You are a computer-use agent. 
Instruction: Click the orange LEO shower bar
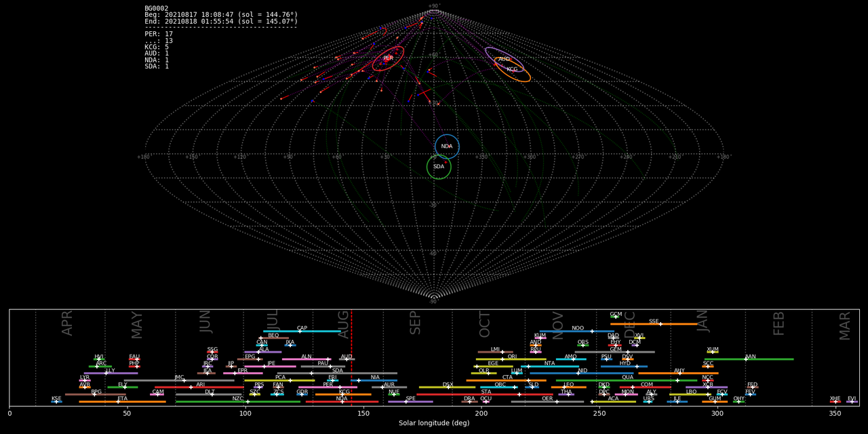[x=569, y=387]
